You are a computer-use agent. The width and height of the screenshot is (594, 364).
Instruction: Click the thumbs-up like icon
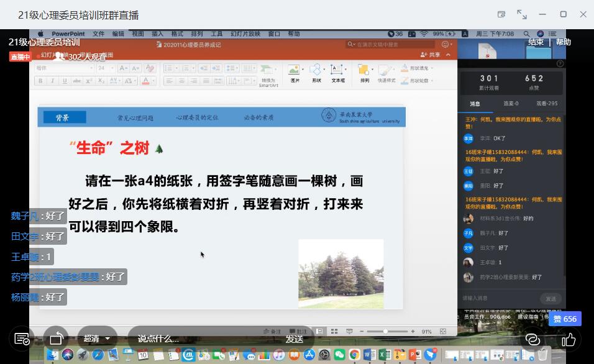click(569, 339)
